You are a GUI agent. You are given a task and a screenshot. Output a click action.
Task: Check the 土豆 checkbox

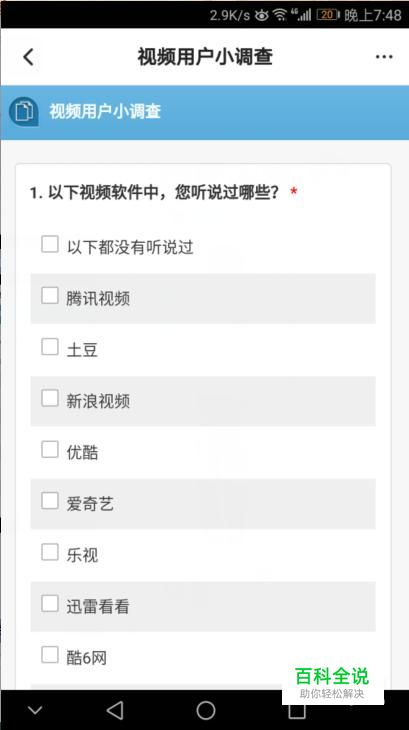coord(50,346)
